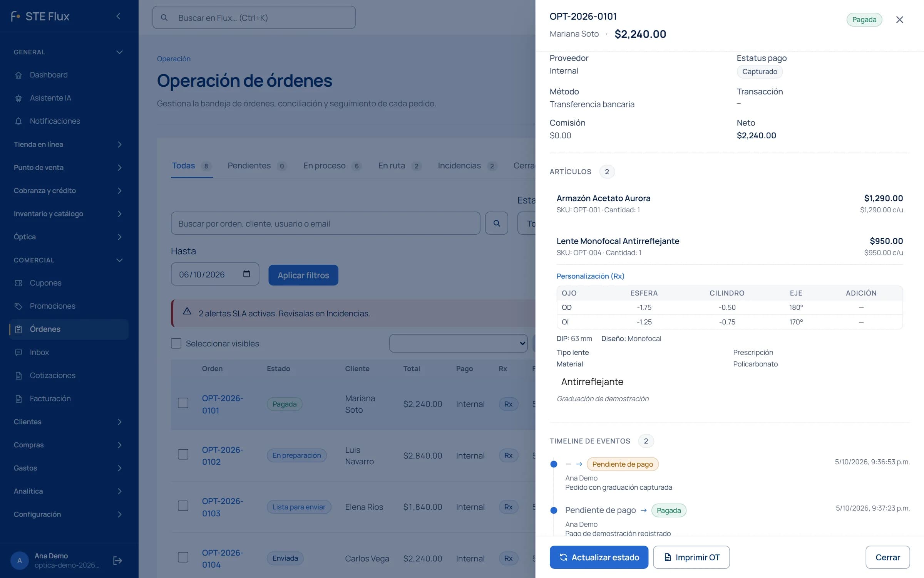Click the Cerrar button
924x578 pixels.
tap(887, 557)
